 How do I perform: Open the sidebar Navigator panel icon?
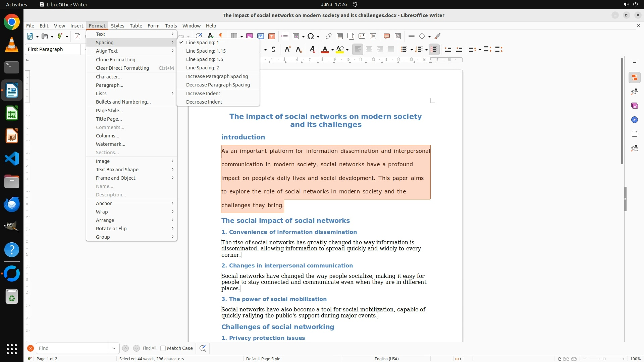(x=634, y=120)
